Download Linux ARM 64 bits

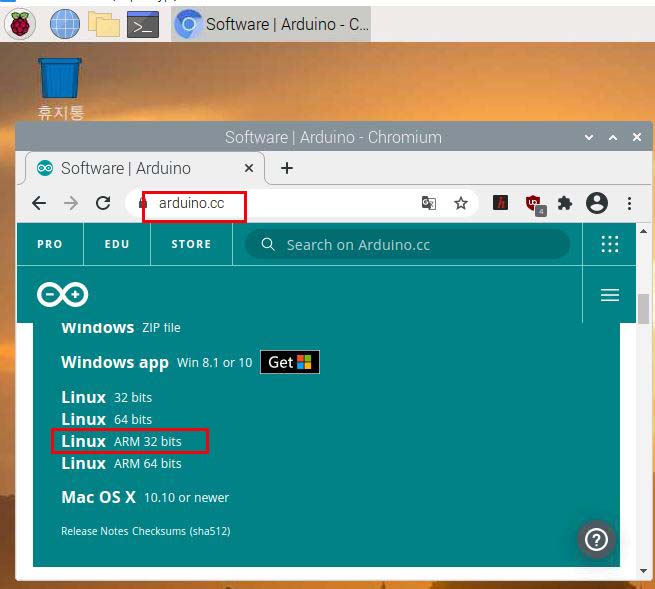coord(121,464)
